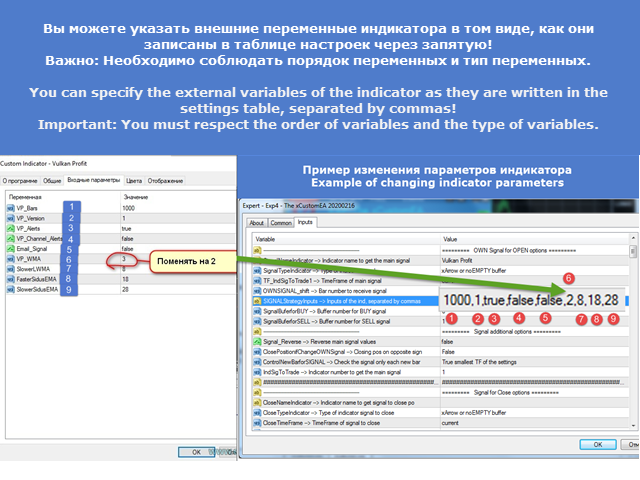
Task: Click the CloseTimeFrame value 'current'
Action: [450, 423]
